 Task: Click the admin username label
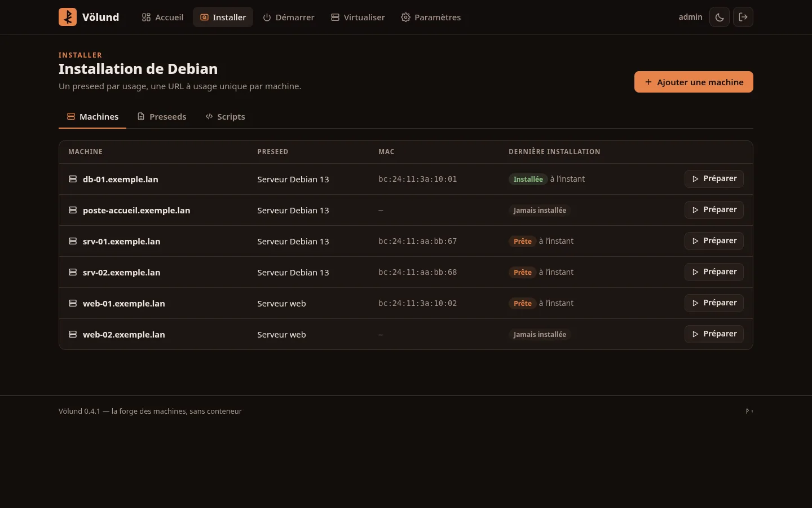coord(690,17)
